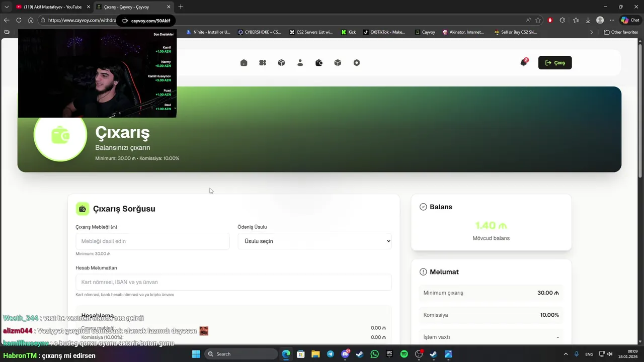
Task: Open the browser extensions puzzle icon
Action: point(562,20)
